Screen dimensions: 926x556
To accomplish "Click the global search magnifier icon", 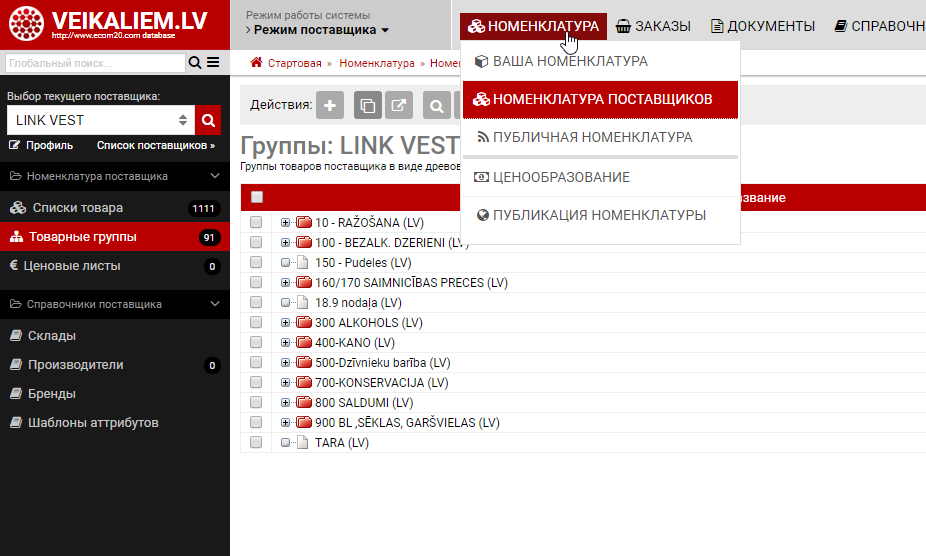I will pos(194,63).
